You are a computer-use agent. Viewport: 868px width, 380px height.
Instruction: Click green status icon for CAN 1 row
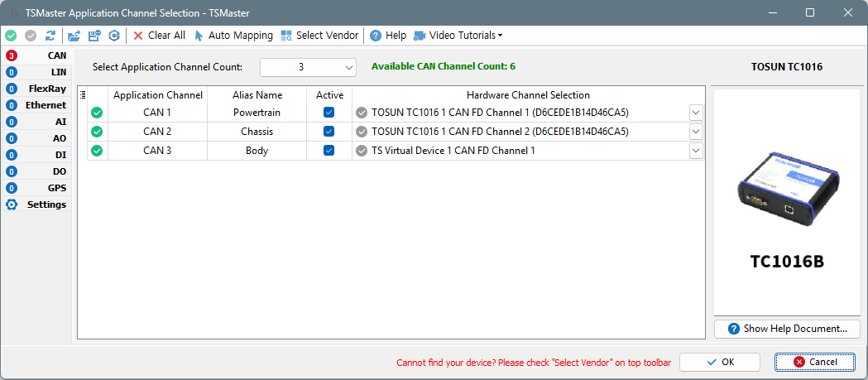pyautogui.click(x=97, y=113)
